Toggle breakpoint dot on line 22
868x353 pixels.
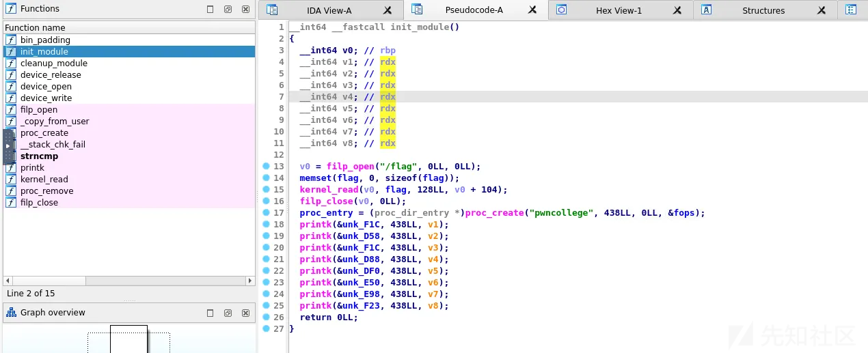tap(266, 271)
